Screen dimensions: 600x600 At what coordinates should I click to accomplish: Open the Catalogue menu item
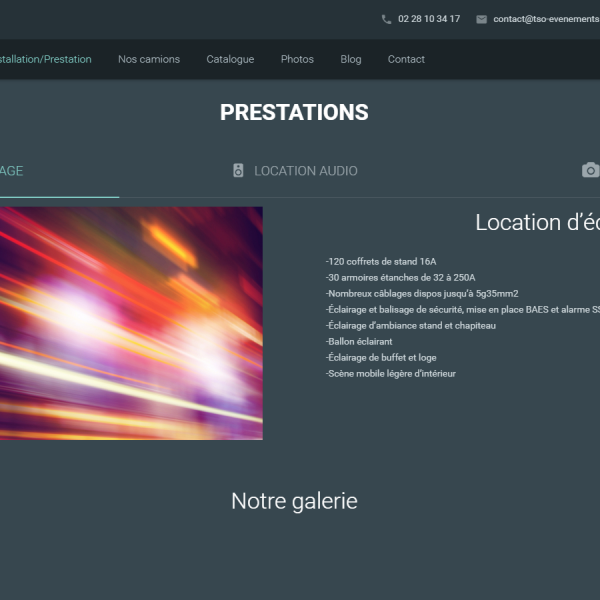[x=230, y=59]
